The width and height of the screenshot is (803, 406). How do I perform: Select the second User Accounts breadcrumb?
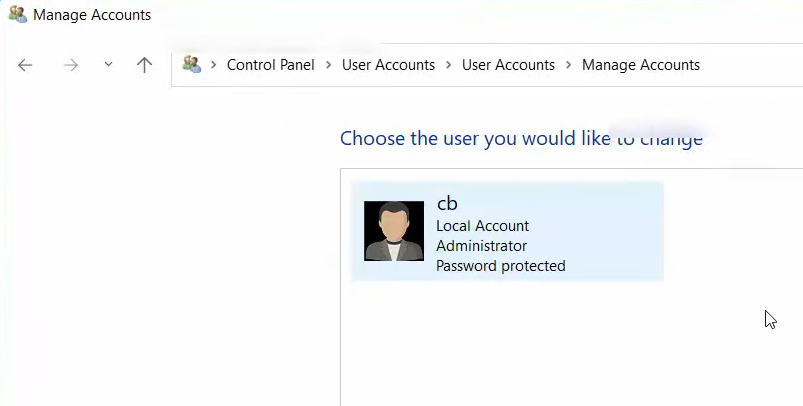508,65
